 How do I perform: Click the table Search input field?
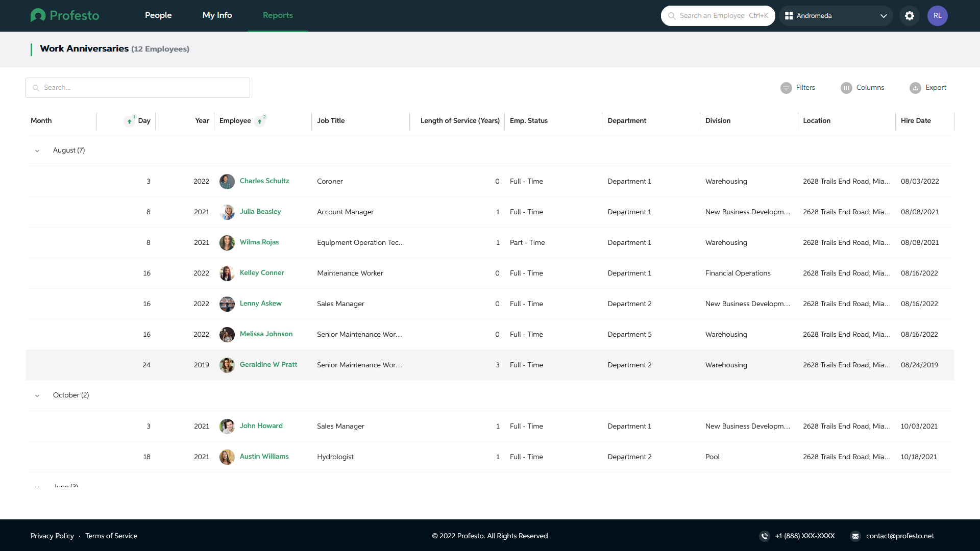[138, 88]
